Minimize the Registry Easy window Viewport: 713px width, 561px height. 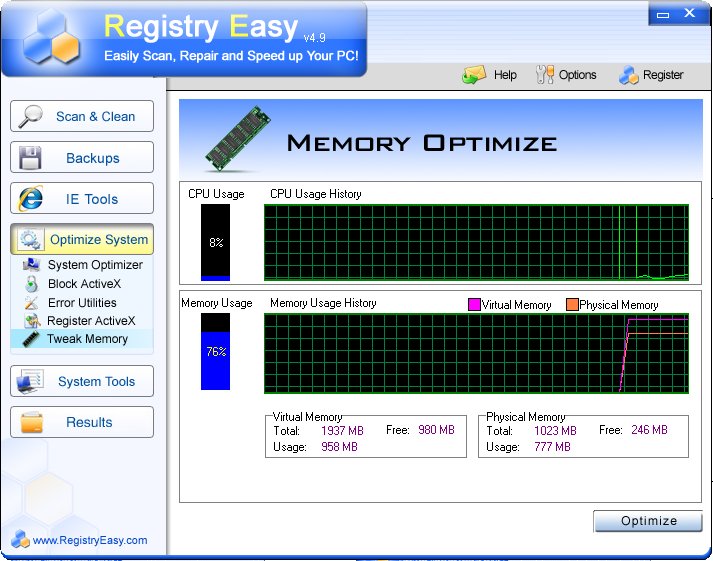click(x=663, y=15)
